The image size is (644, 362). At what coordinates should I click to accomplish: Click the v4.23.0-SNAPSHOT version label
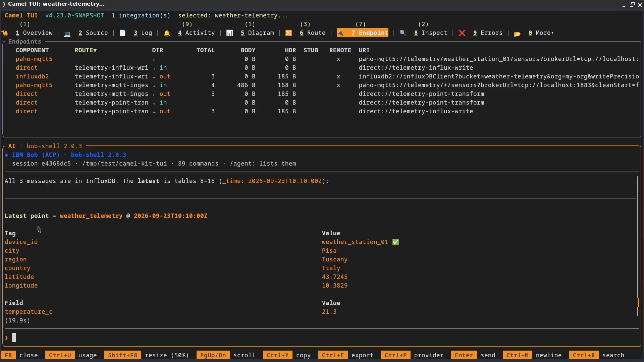click(75, 15)
